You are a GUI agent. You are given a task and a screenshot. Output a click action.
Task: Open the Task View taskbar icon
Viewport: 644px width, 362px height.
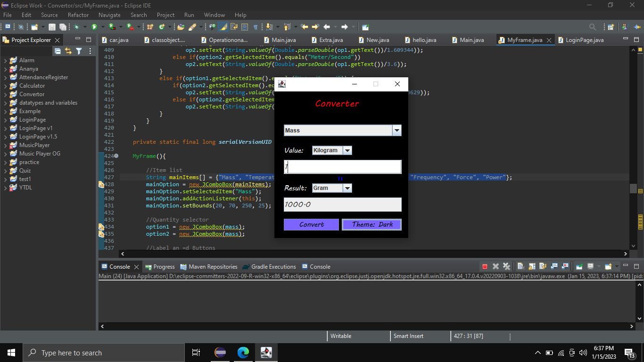(x=196, y=353)
